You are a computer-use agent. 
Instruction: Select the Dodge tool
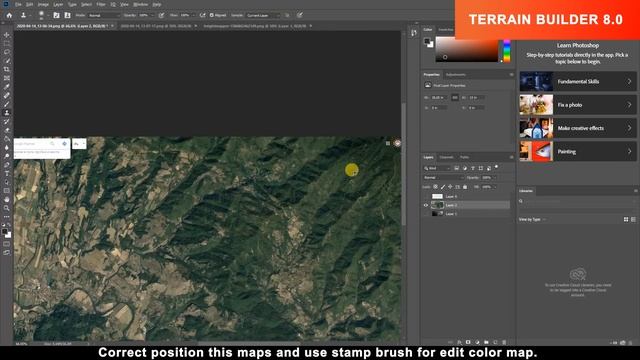(x=7, y=156)
